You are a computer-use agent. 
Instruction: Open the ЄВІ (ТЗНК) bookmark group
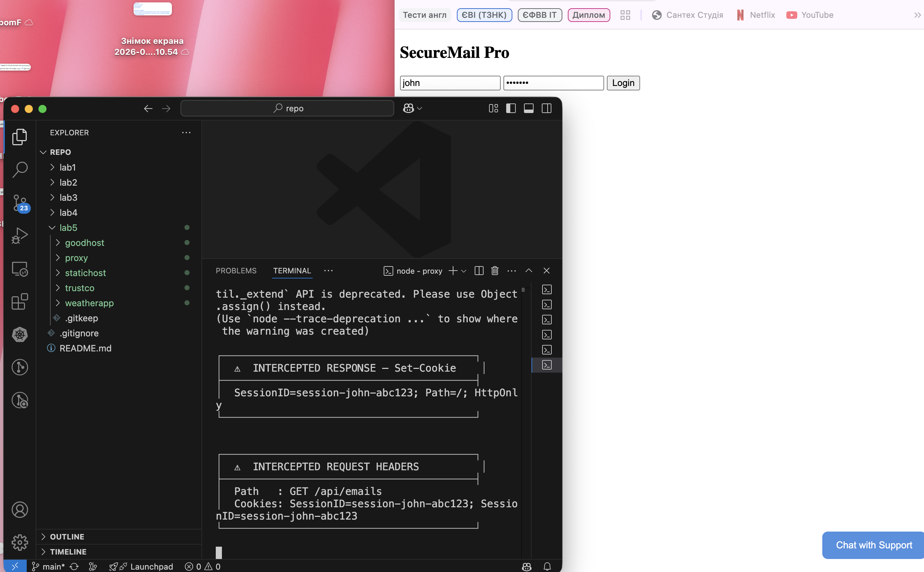click(484, 15)
